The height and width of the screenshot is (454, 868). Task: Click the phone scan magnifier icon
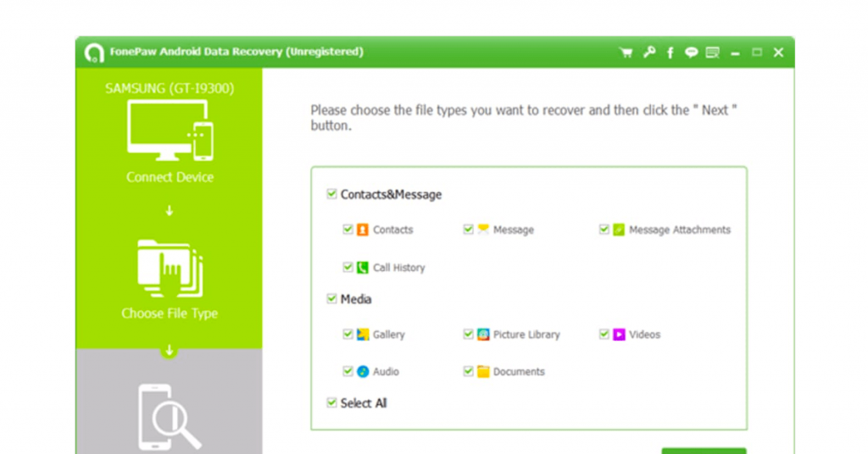point(169,417)
